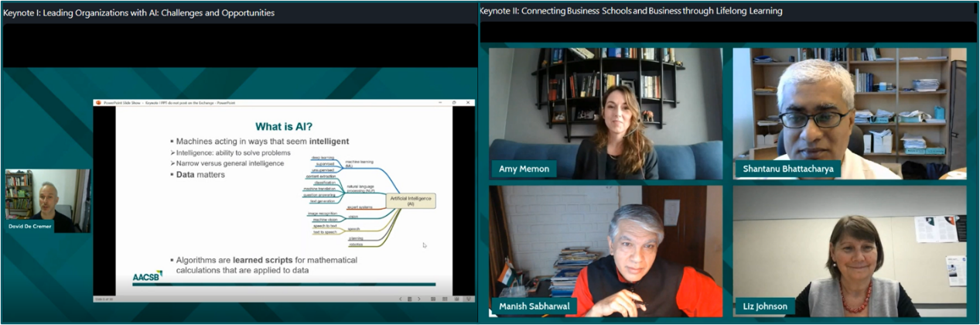Image resolution: width=980 pixels, height=325 pixels.
Task: Select Amy Memon's video tile
Action: click(x=606, y=113)
